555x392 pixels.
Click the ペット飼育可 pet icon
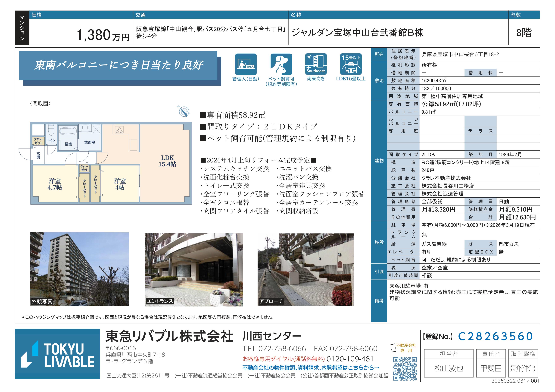[x=281, y=64]
